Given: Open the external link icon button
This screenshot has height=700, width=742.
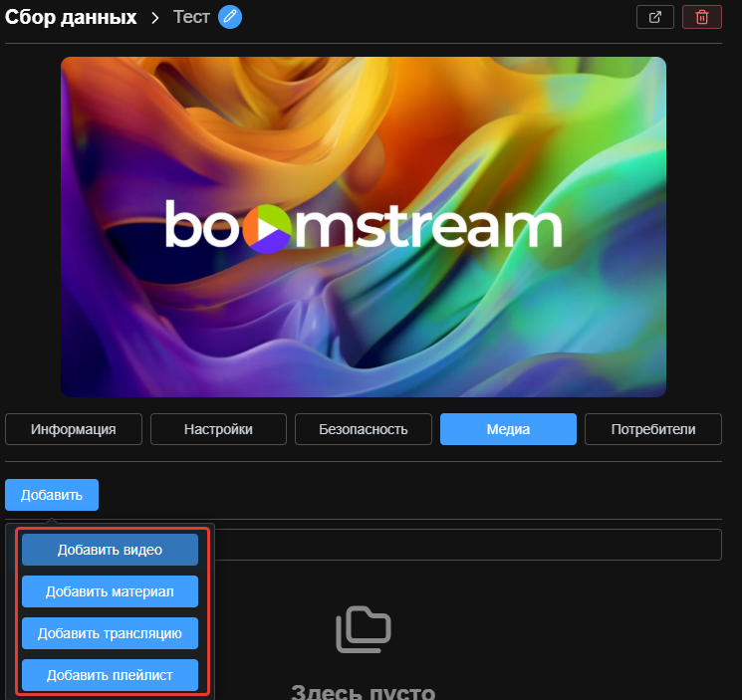Looking at the screenshot, I should tap(655, 17).
